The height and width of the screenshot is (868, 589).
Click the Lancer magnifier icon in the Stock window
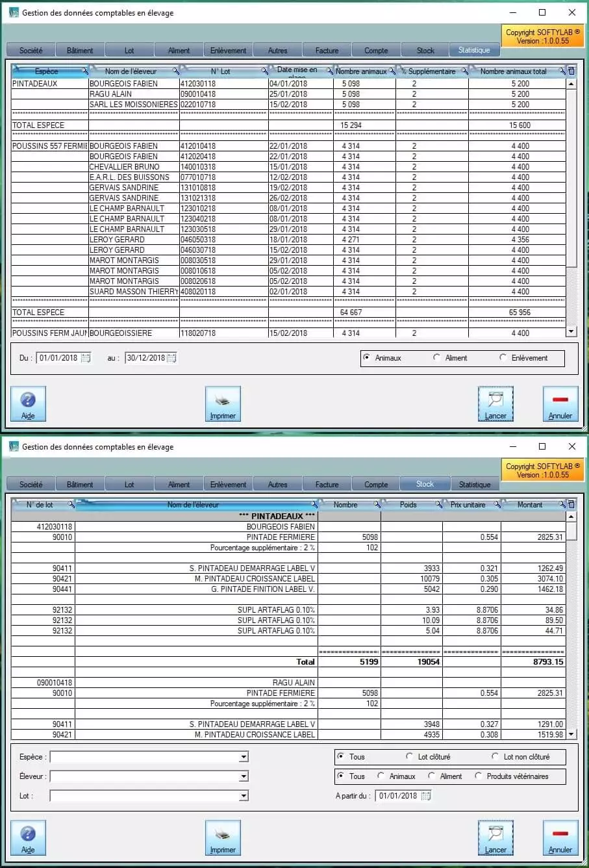pyautogui.click(x=495, y=835)
